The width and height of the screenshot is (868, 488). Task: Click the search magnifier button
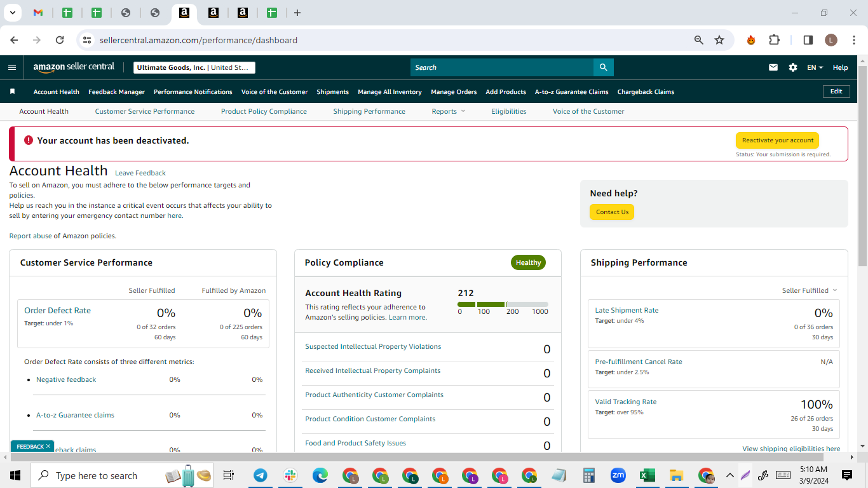[x=603, y=67]
